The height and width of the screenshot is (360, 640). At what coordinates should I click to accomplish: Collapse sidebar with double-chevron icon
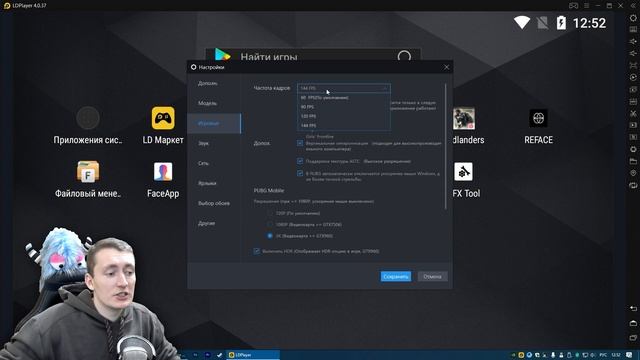633,5
